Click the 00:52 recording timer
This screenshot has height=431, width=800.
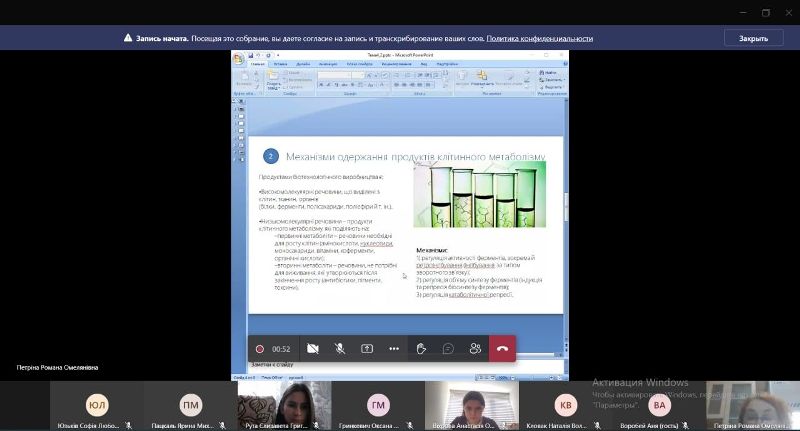[x=281, y=349]
